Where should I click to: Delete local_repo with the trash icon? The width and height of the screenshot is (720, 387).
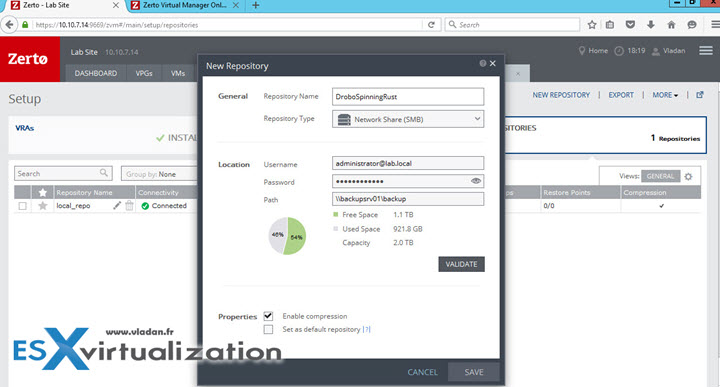(x=129, y=206)
